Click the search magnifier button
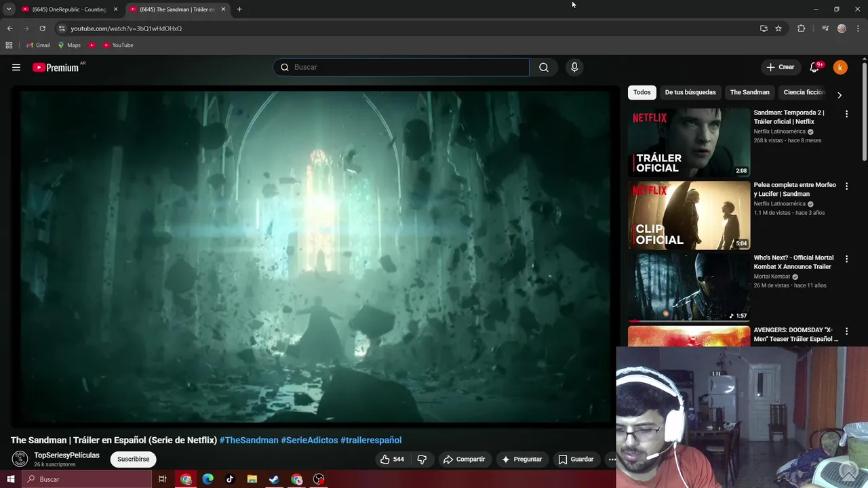The image size is (868, 488). click(x=544, y=67)
